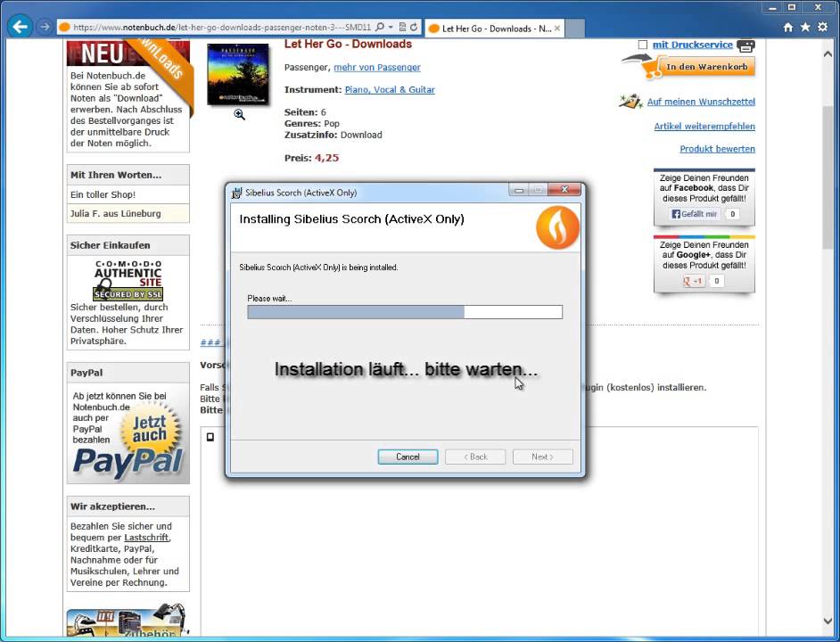Click the 'Let Her Go - Downloads' heading
The image size is (840, 642).
click(x=348, y=44)
